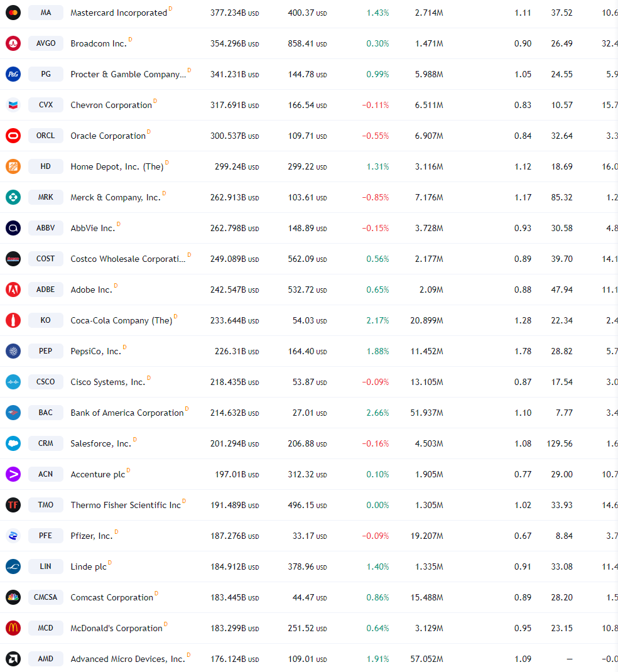Image resolution: width=618 pixels, height=672 pixels.
Task: Open the HD ticker symbol
Action: (45, 166)
